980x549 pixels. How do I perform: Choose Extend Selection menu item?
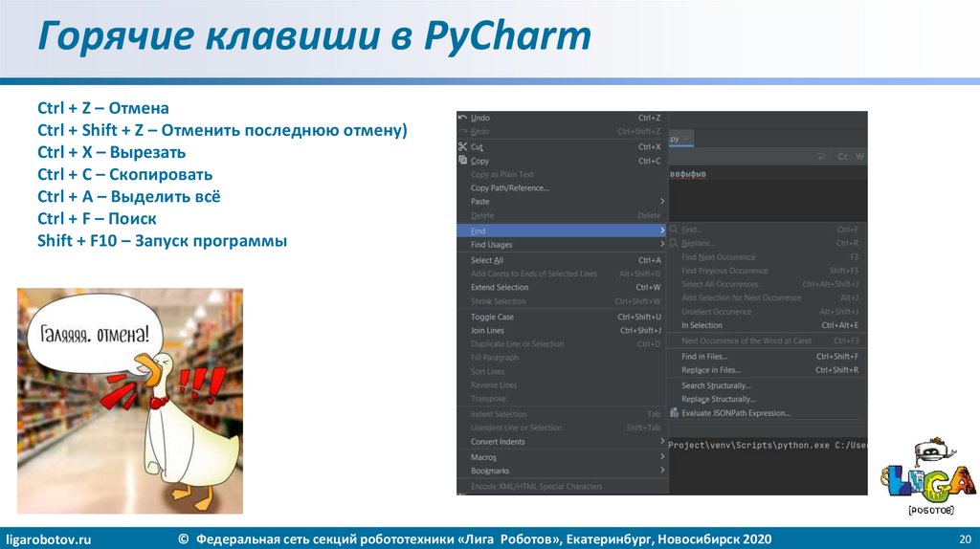(x=562, y=287)
